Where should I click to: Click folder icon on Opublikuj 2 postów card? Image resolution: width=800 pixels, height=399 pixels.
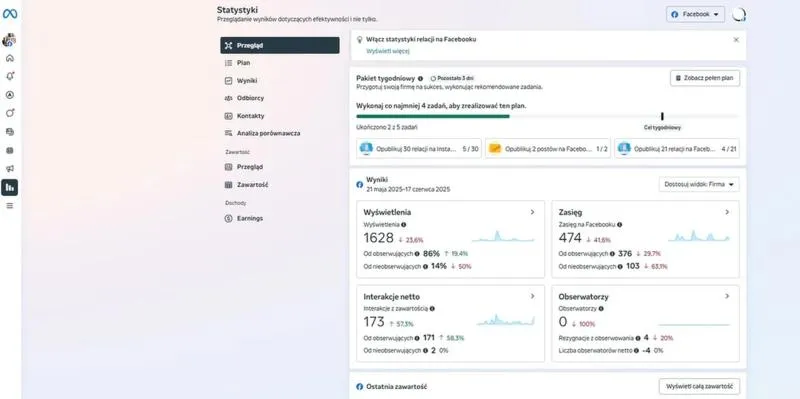495,148
